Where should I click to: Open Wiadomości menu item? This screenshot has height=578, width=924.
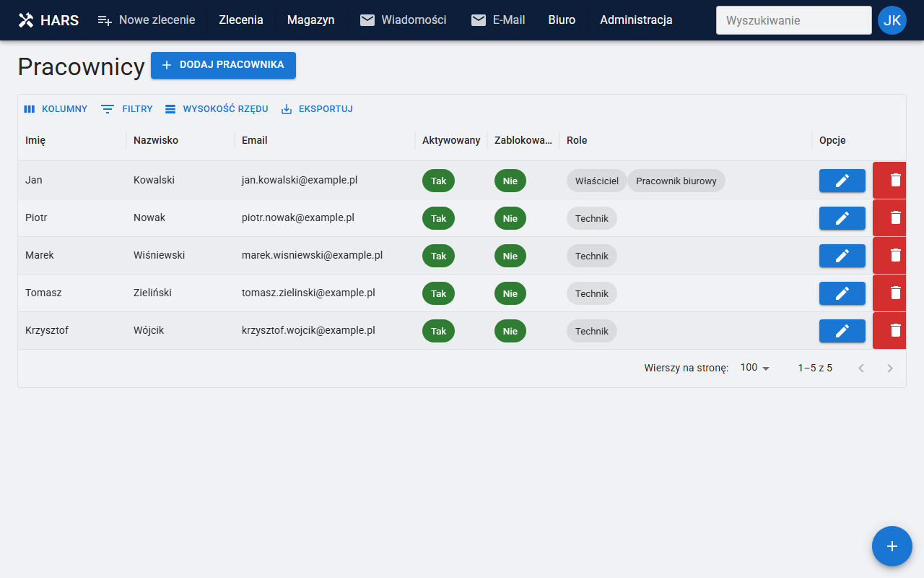(403, 20)
